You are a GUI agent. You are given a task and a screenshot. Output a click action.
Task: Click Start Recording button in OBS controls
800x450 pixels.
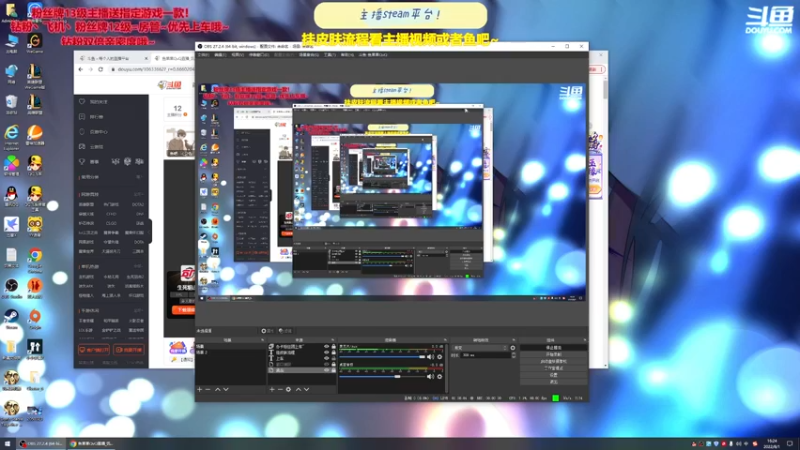pos(554,354)
